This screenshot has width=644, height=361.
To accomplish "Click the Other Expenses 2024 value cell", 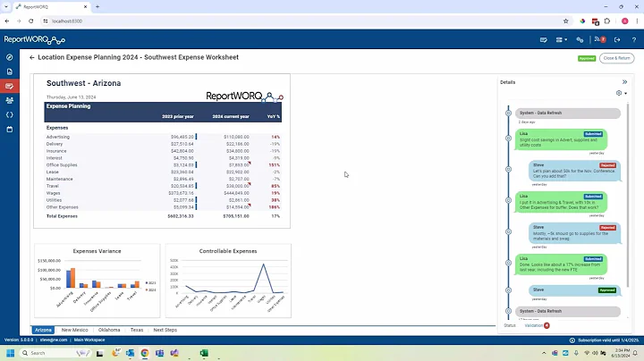I will click(239, 207).
